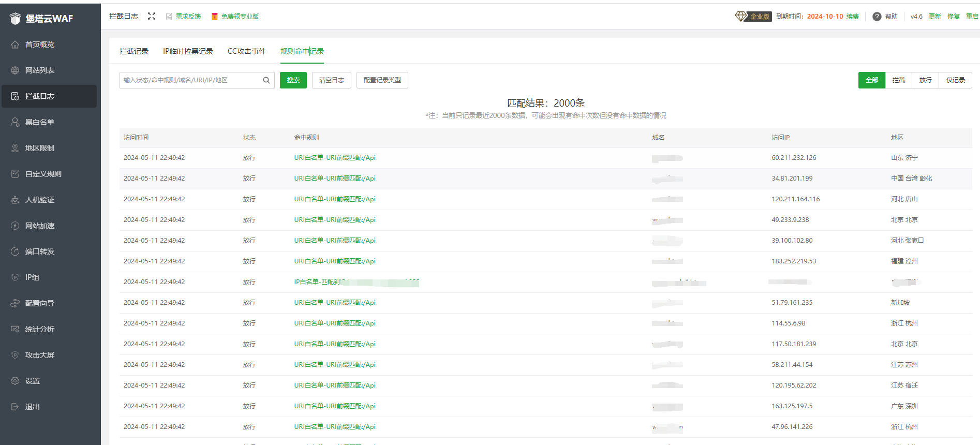The width and height of the screenshot is (980, 445).
Task: Click IP address 114.55.6.98
Action: click(x=789, y=323)
